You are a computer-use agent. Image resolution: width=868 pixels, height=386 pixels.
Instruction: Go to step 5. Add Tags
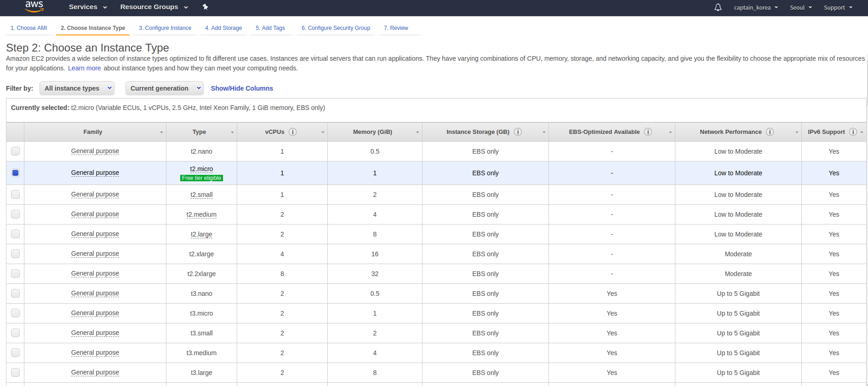click(270, 28)
